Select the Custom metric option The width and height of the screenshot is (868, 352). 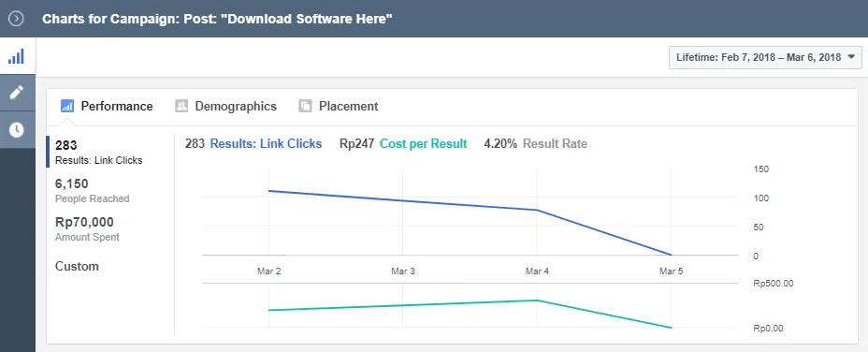(77, 266)
